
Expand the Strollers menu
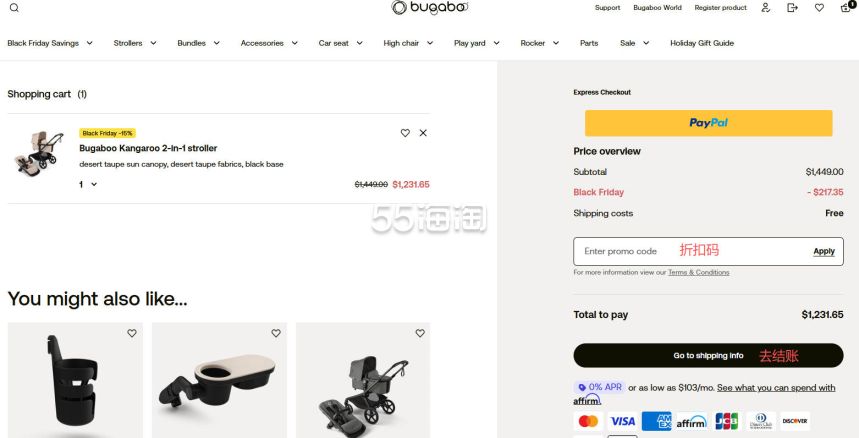[x=134, y=43]
